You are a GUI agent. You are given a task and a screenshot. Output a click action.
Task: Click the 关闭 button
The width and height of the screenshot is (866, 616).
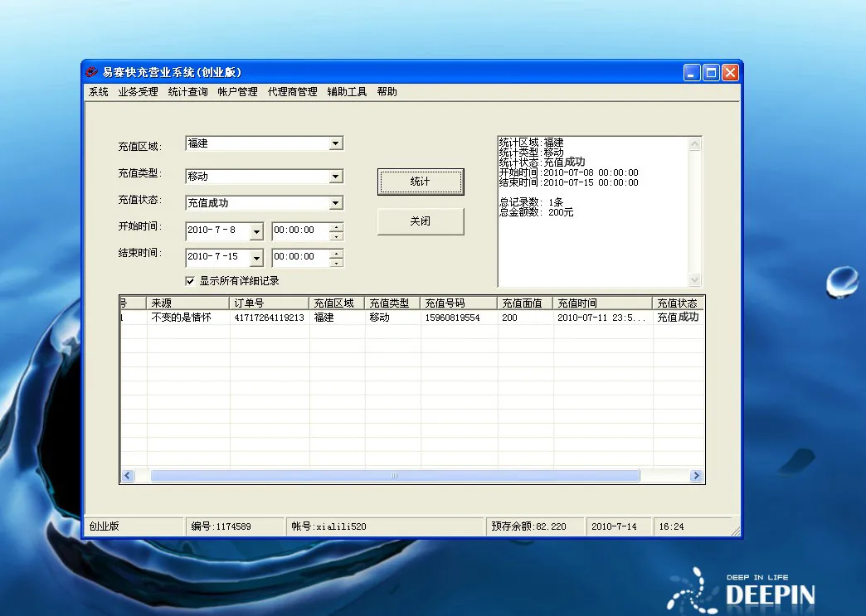[x=421, y=221]
